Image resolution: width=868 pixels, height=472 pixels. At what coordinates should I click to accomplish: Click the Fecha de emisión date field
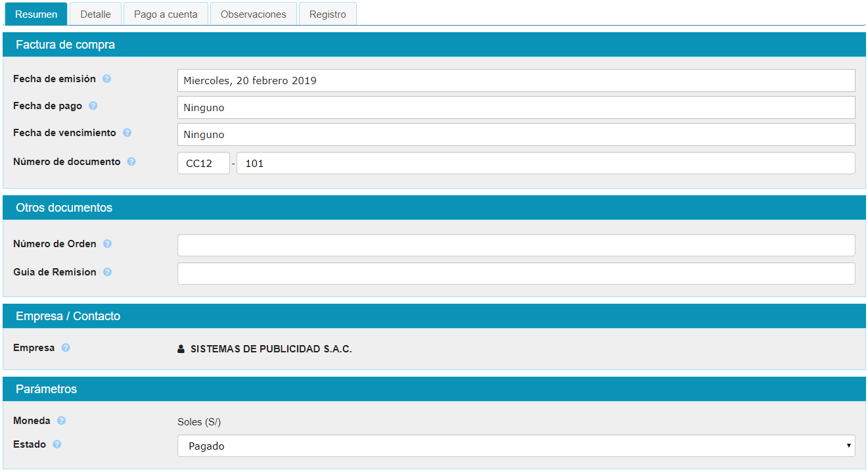click(516, 81)
